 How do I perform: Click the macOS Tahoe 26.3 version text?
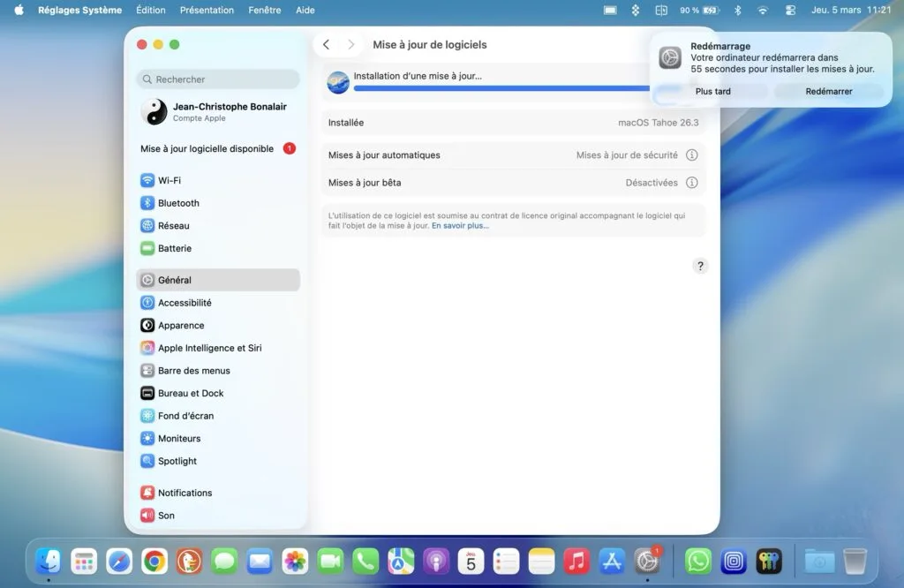point(658,123)
